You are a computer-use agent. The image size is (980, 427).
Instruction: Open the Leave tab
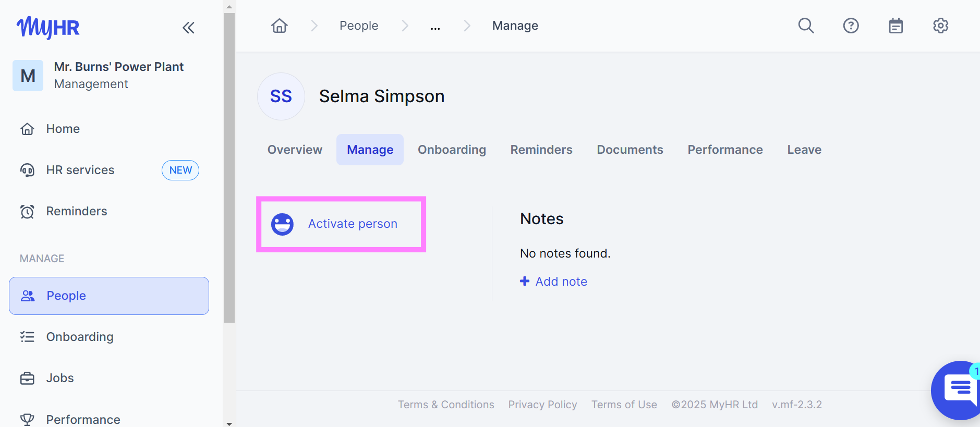804,150
